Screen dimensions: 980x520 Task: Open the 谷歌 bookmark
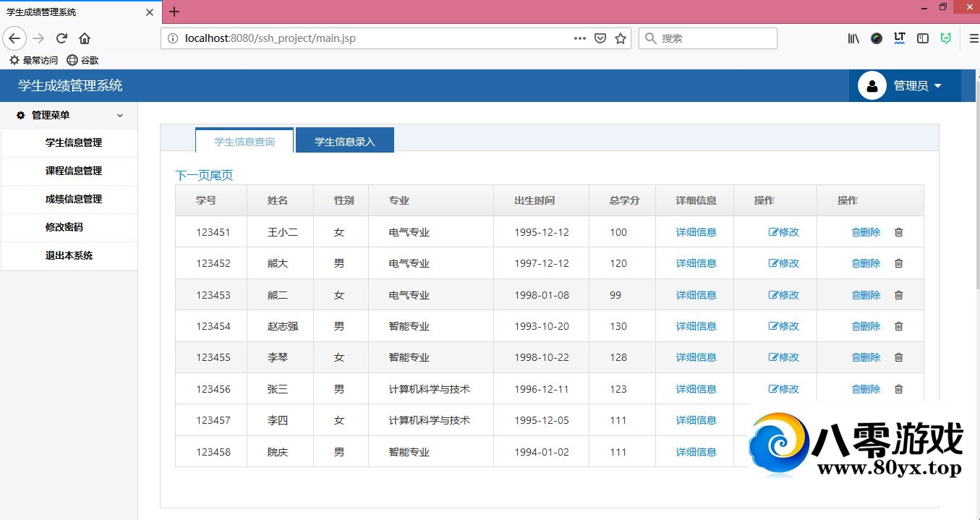[x=82, y=60]
